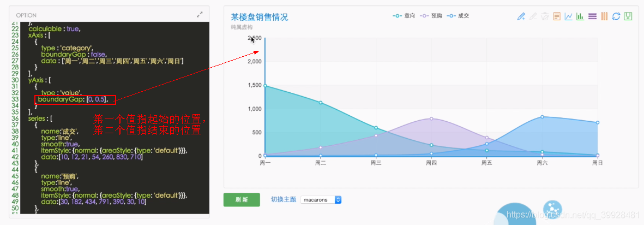The height and width of the screenshot is (225, 644).
Task: Click the subtitle 纯属虚构
Action: tap(242, 27)
